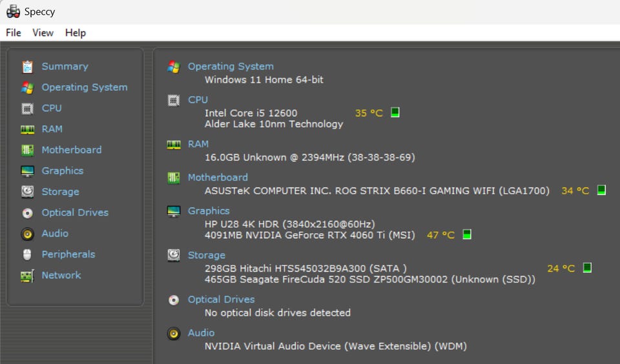Image resolution: width=620 pixels, height=364 pixels.
Task: Click the Optical Drives disc icon in sidebar
Action: point(27,213)
